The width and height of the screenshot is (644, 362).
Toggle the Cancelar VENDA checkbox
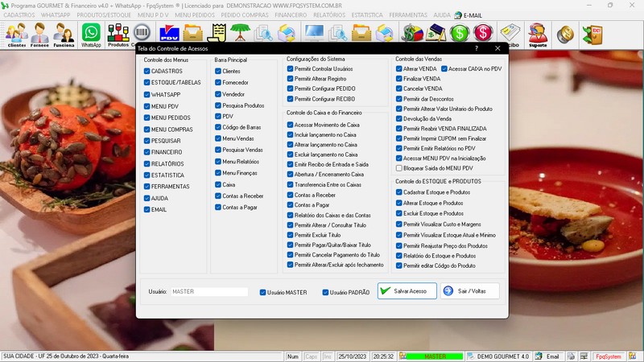(x=398, y=88)
